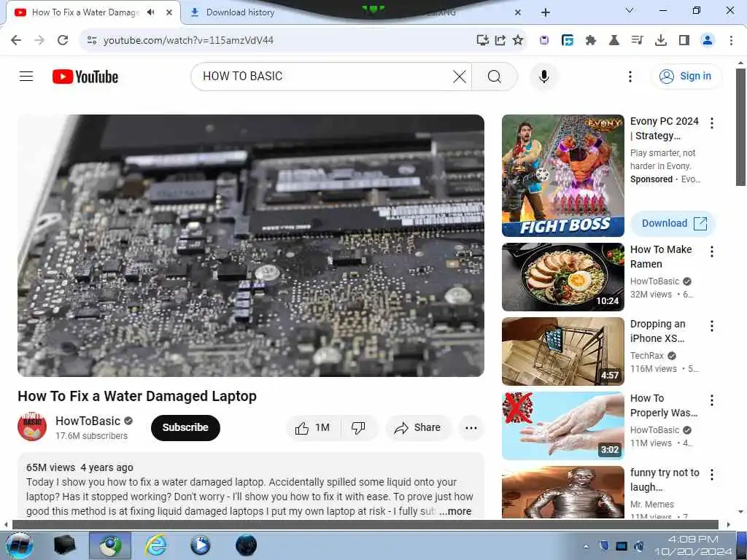Click the Sign in button
Viewport: 747px width, 560px height.
click(x=686, y=76)
